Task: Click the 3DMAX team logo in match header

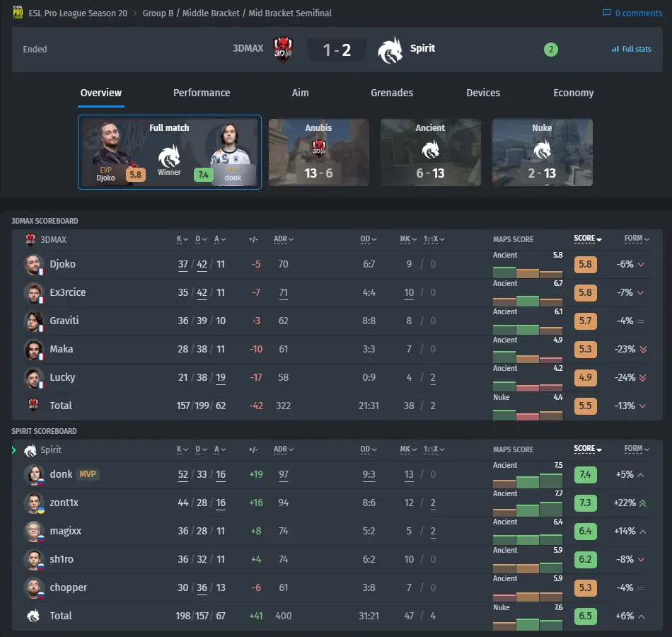Action: (283, 50)
